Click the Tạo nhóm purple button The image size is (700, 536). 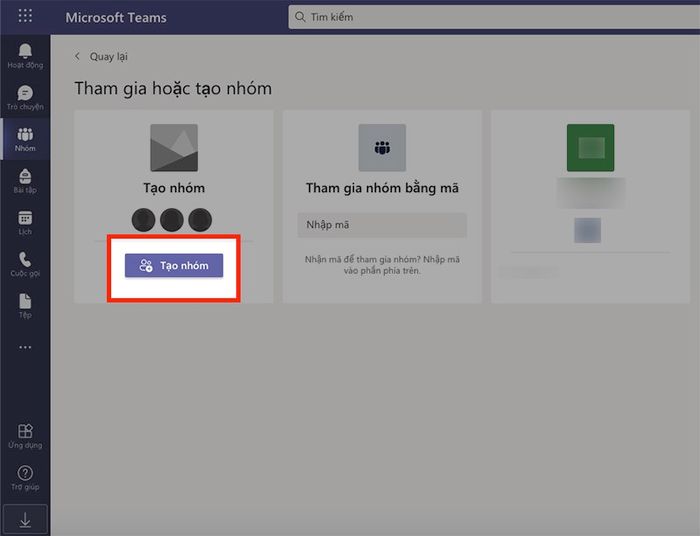click(174, 266)
